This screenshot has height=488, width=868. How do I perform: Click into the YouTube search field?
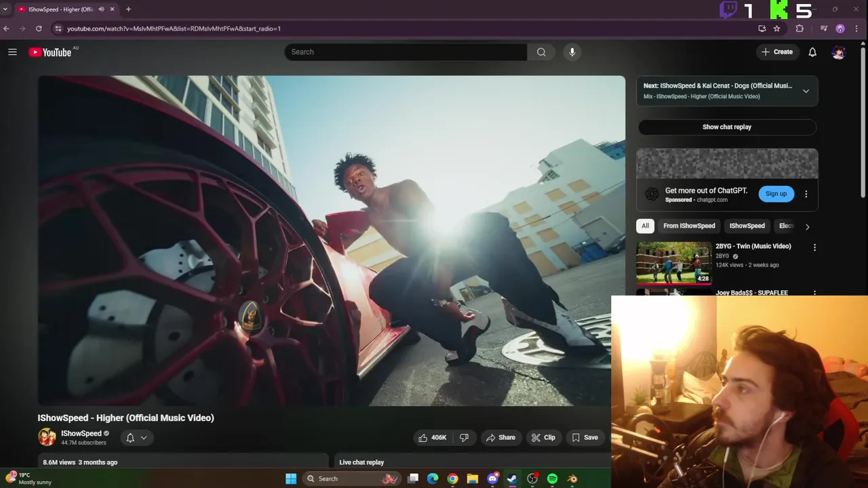coord(406,52)
